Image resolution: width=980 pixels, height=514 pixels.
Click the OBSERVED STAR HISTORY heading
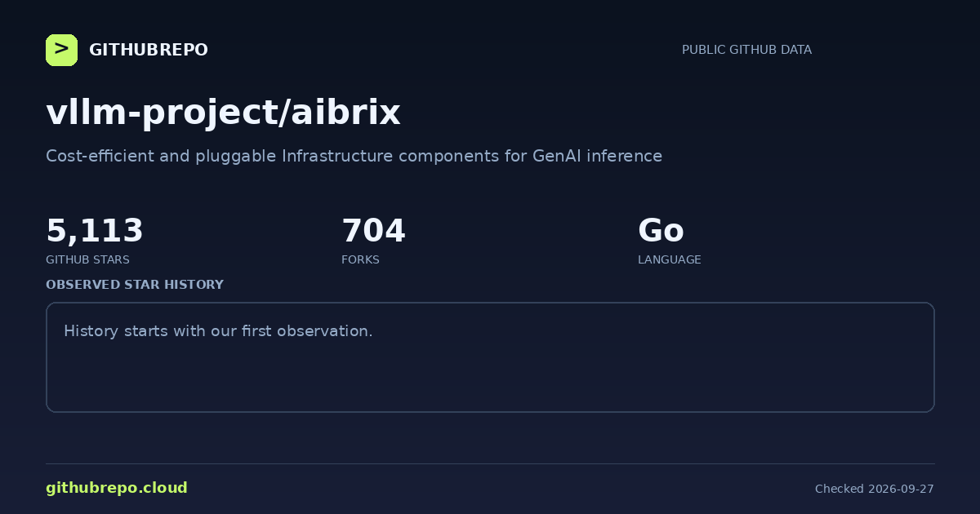[135, 285]
